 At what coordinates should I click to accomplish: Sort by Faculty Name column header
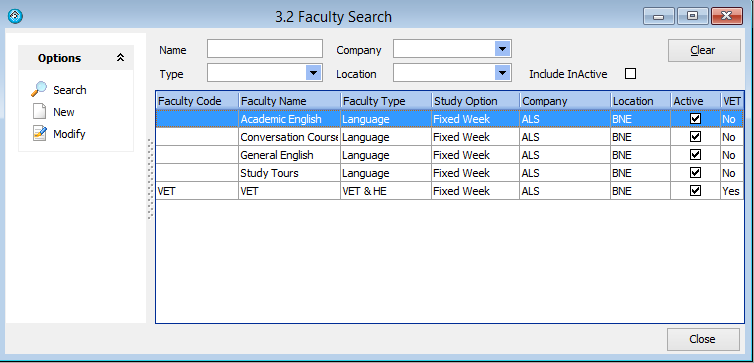pyautogui.click(x=289, y=101)
